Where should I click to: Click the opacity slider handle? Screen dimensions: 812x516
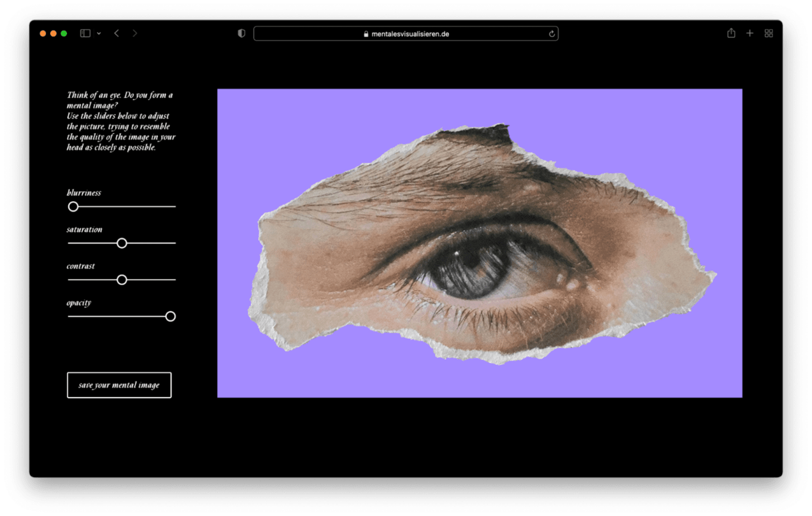[x=170, y=317]
